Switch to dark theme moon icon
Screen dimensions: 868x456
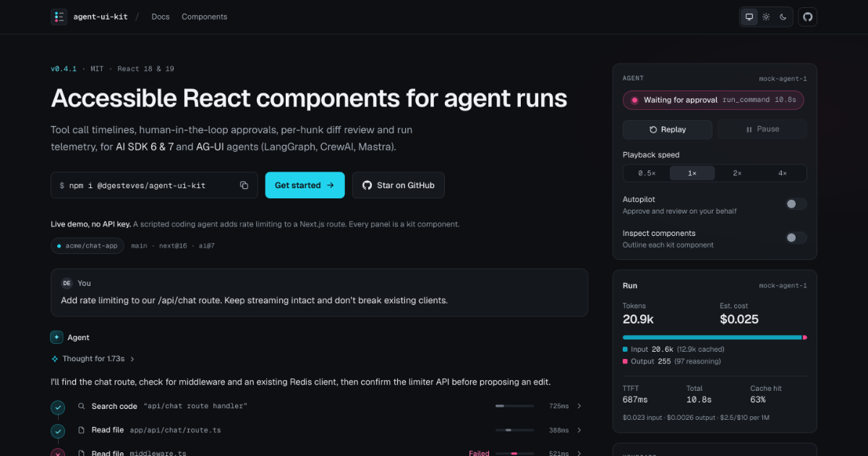[783, 17]
